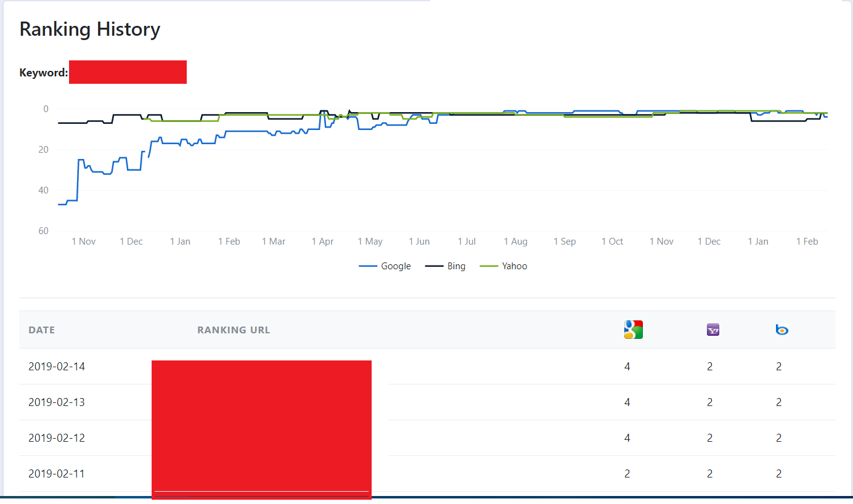Click the Yahoo icon column header
This screenshot has width=853, height=504.
713,330
